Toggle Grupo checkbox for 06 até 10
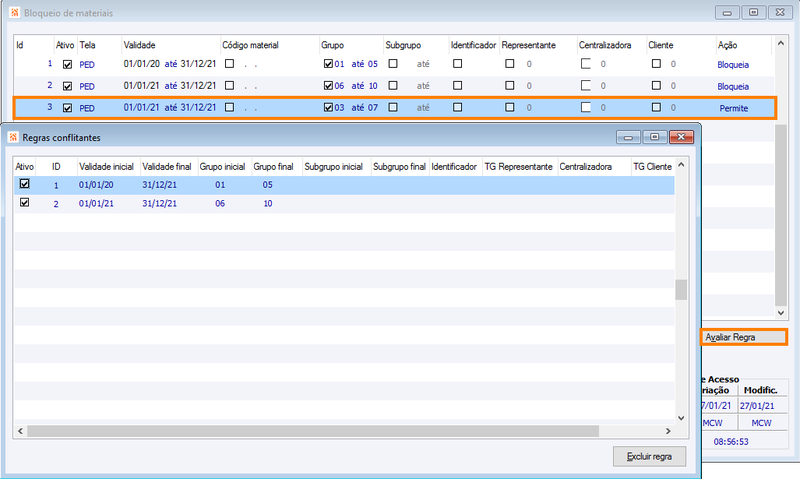The height and width of the screenshot is (479, 800). point(328,86)
